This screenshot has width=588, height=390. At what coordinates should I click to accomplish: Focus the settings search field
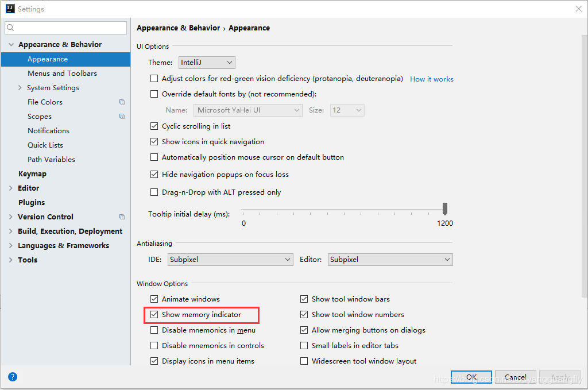pyautogui.click(x=69, y=28)
